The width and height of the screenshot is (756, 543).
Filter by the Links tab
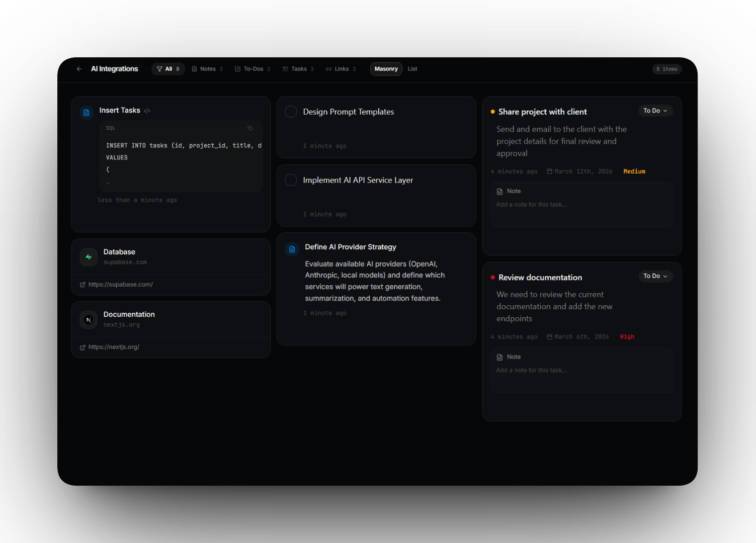click(x=341, y=69)
